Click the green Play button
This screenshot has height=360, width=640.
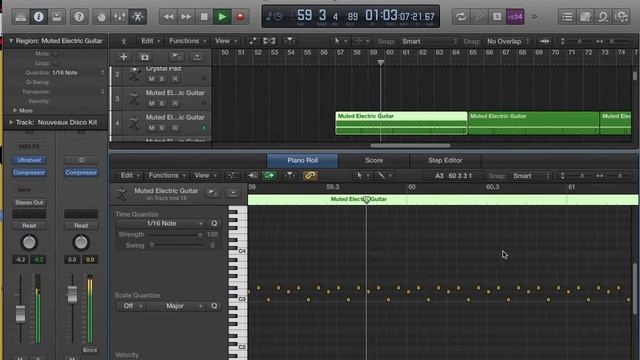tap(222, 17)
